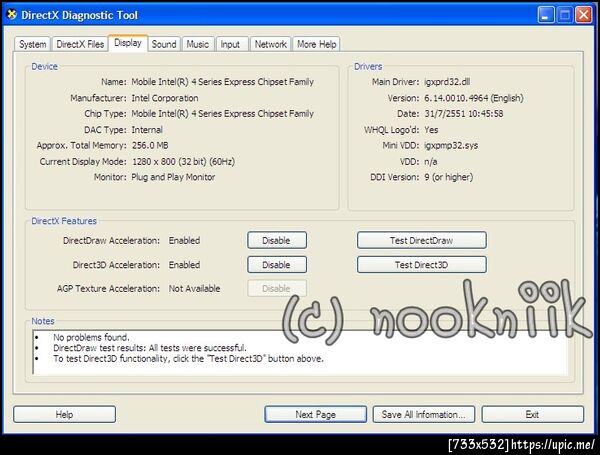Click Mini VDD 'igxpmp32.sys' text

point(451,145)
